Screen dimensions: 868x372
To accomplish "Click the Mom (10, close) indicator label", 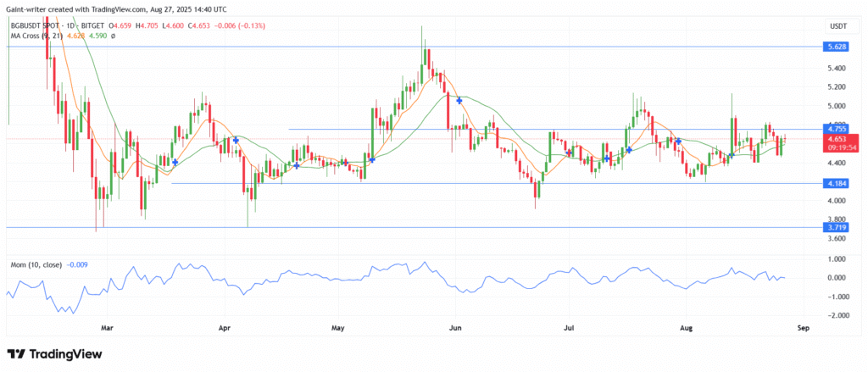I will 36,265.
